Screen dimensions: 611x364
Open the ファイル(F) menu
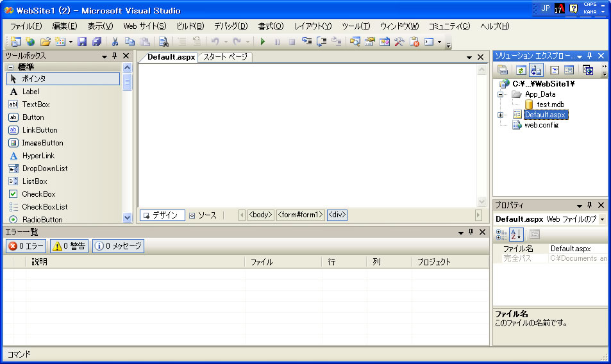coord(26,26)
